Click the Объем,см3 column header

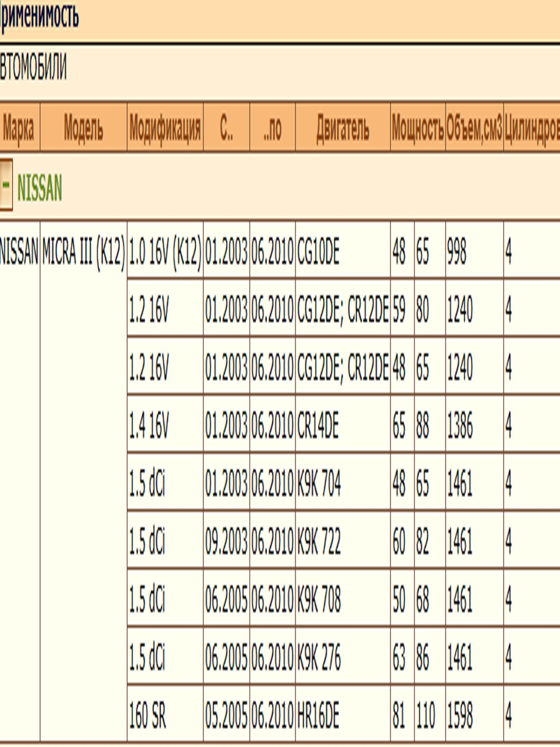(474, 128)
